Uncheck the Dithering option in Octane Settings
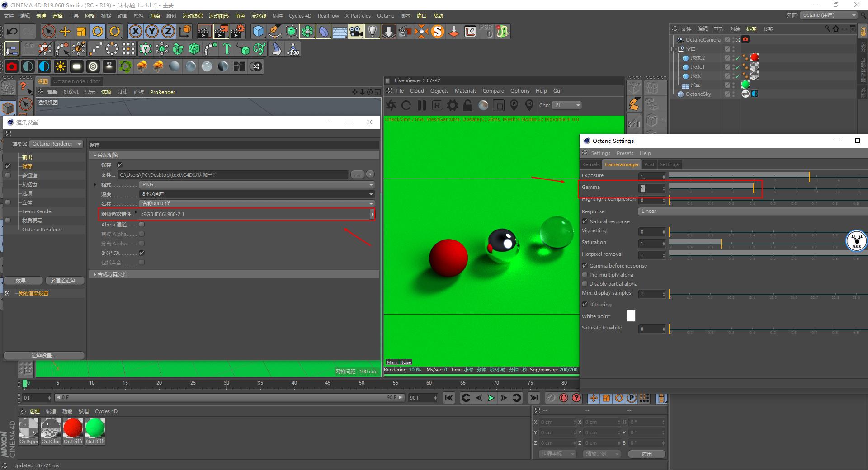Image resolution: width=868 pixels, height=470 pixels. tap(585, 304)
